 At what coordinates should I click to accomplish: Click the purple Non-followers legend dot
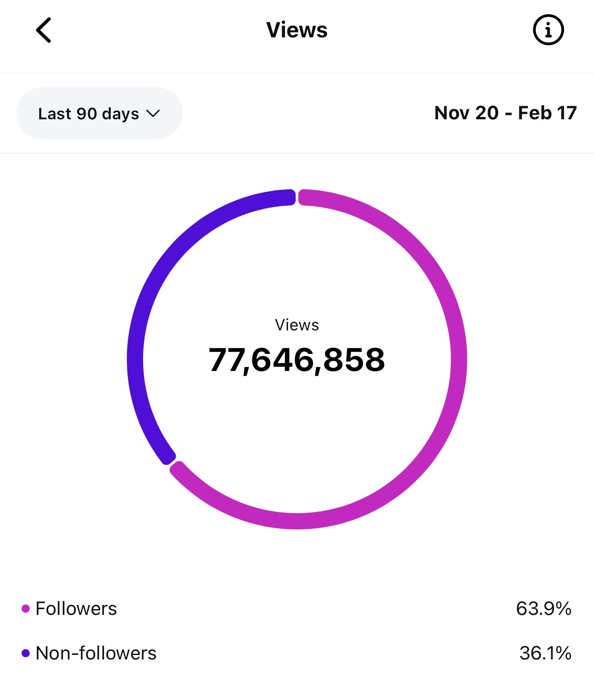coord(26,653)
